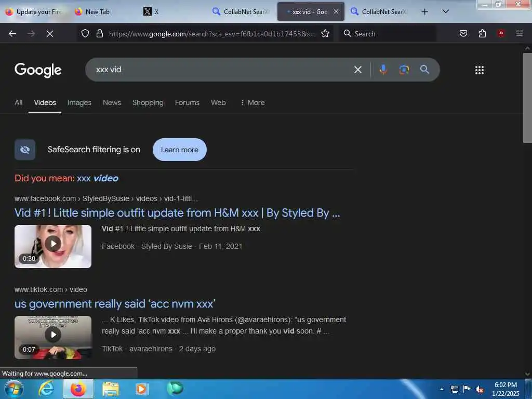Start Google voice search
532x399 pixels.
click(383, 70)
